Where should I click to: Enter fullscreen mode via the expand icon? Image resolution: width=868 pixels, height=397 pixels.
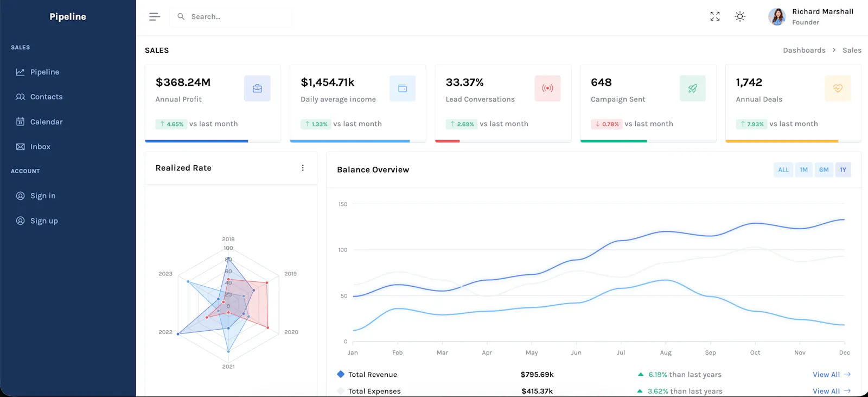click(x=715, y=16)
